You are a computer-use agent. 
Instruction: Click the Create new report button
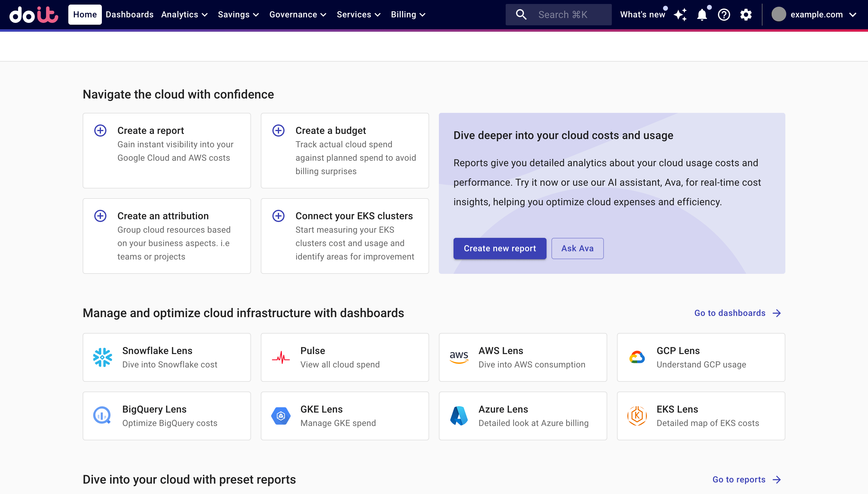pyautogui.click(x=500, y=248)
